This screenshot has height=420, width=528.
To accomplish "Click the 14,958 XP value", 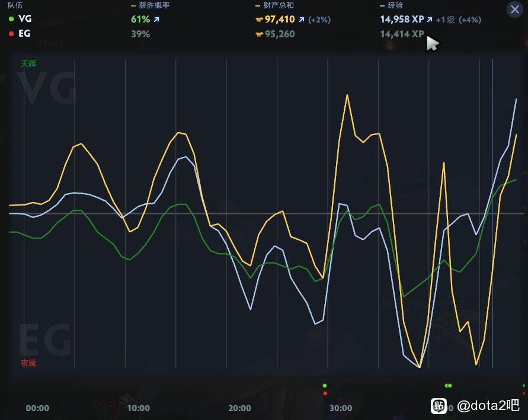I will tap(402, 19).
